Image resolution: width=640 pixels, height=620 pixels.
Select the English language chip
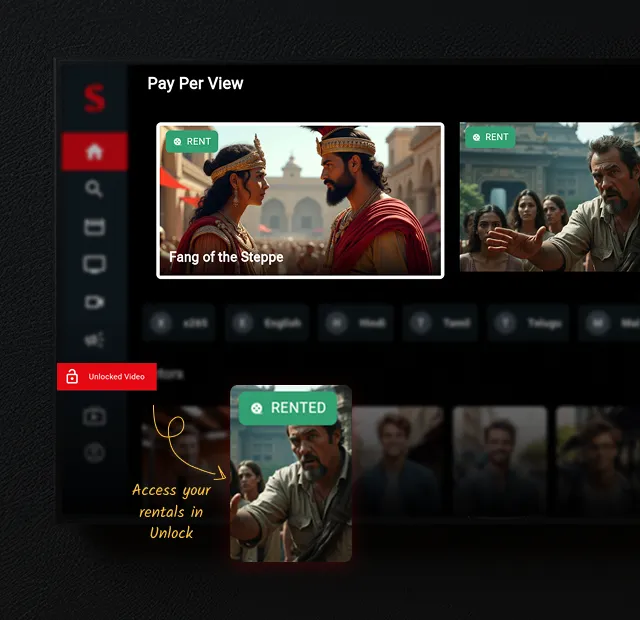[268, 323]
